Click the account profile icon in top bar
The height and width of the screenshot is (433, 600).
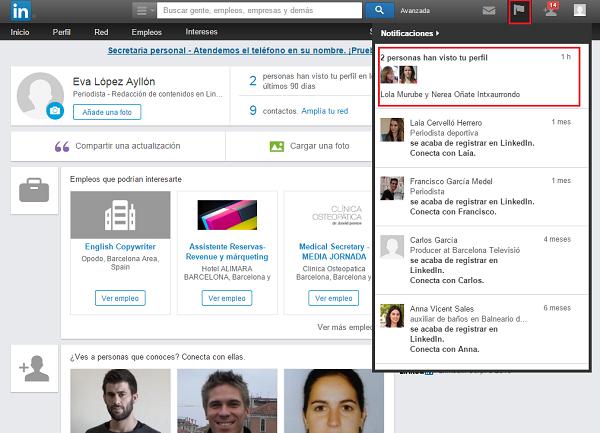(x=581, y=11)
